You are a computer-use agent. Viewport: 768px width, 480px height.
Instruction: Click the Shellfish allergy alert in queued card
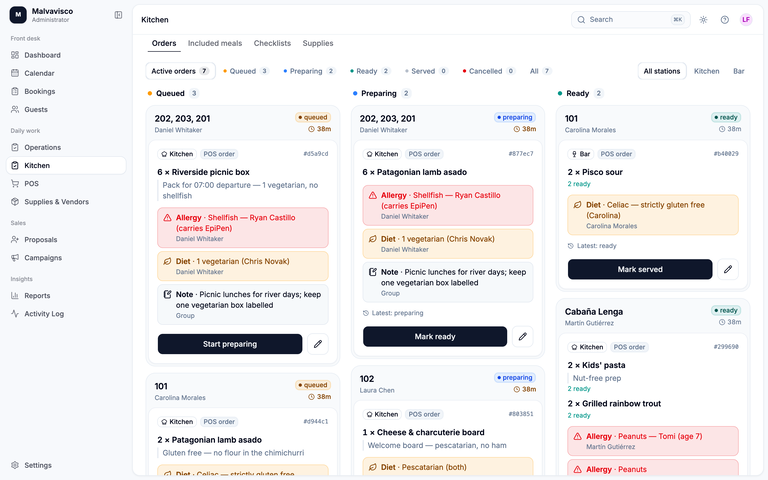pos(243,228)
